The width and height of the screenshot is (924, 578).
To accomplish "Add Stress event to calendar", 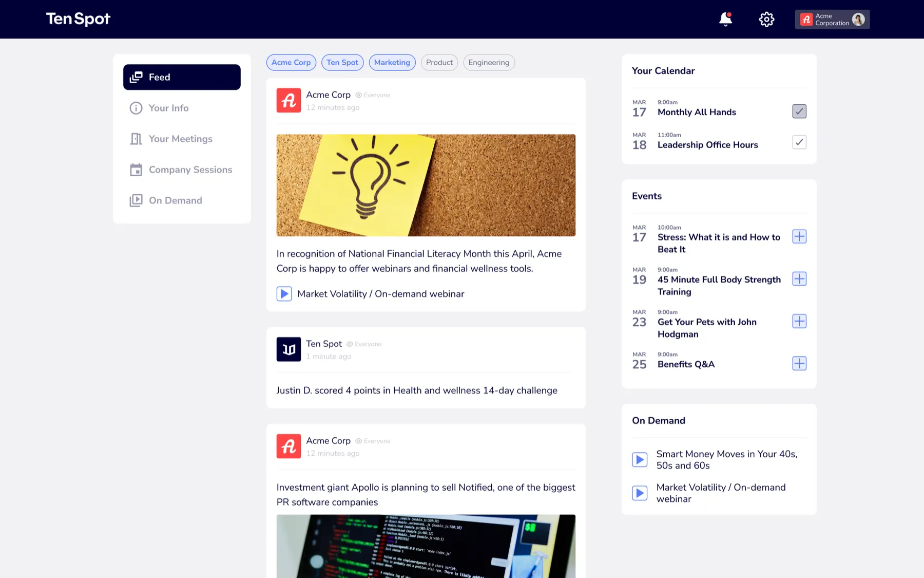I will pos(799,236).
